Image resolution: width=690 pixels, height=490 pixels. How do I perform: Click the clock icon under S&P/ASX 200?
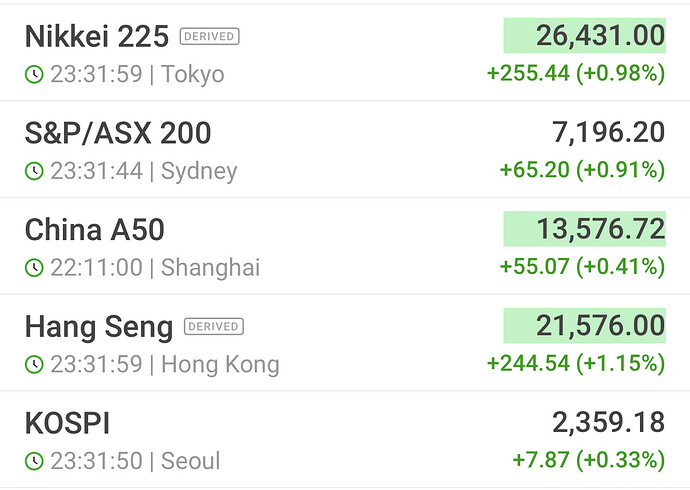pos(34,172)
